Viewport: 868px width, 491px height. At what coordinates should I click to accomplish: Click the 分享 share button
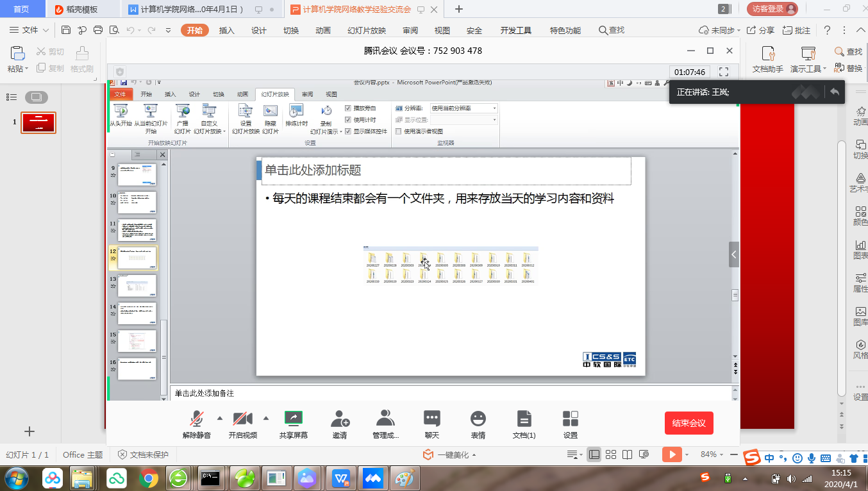[x=761, y=30]
